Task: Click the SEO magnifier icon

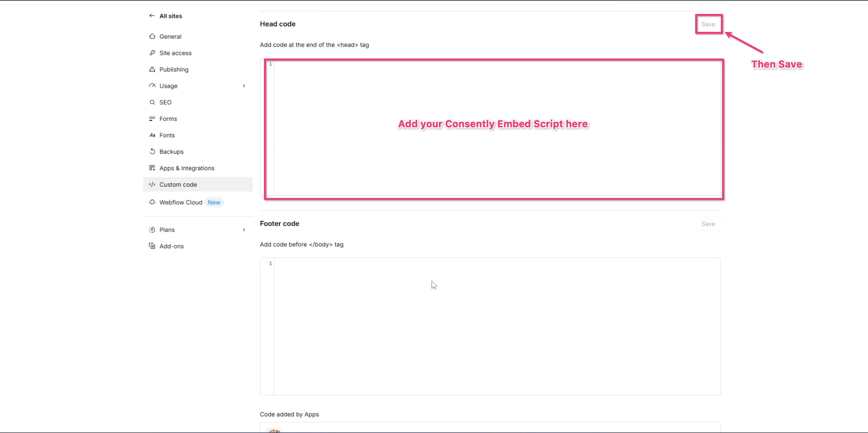Action: click(152, 102)
